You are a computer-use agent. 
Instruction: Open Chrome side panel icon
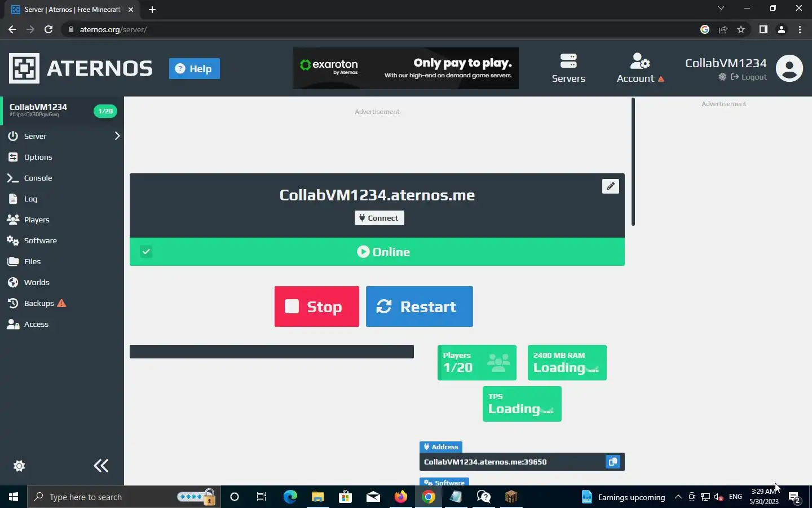click(763, 29)
